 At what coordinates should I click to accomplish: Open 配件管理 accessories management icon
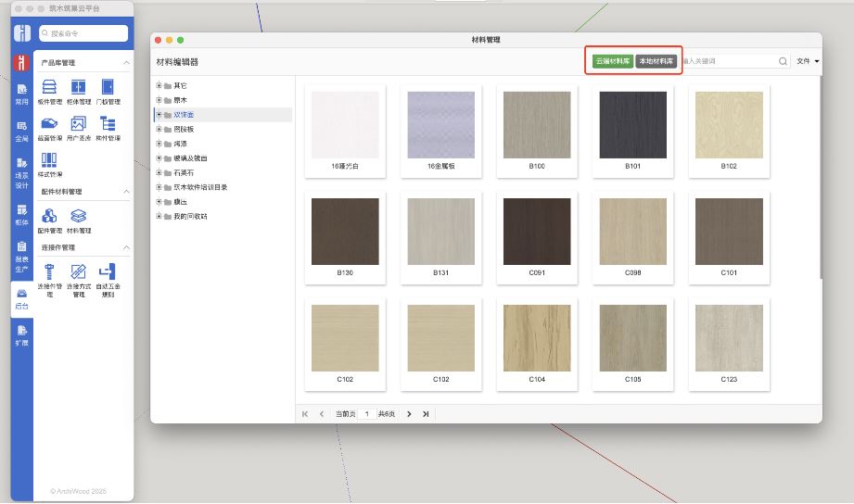(49, 216)
